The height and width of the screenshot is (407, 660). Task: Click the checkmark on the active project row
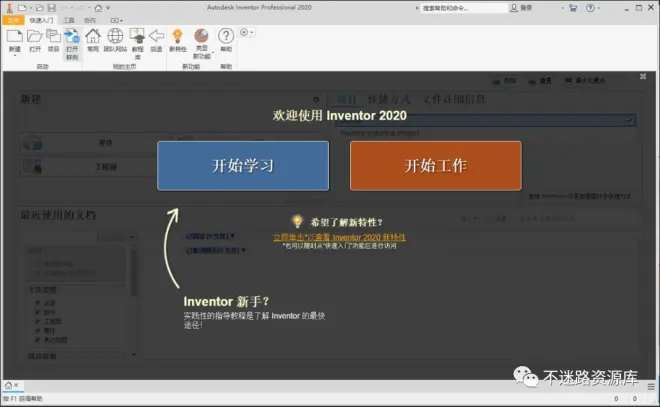pos(629,121)
